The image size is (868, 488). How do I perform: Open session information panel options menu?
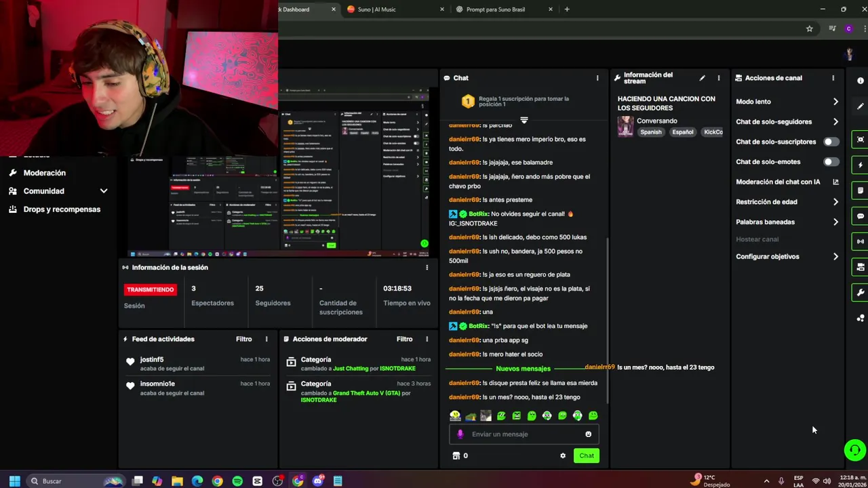point(427,267)
